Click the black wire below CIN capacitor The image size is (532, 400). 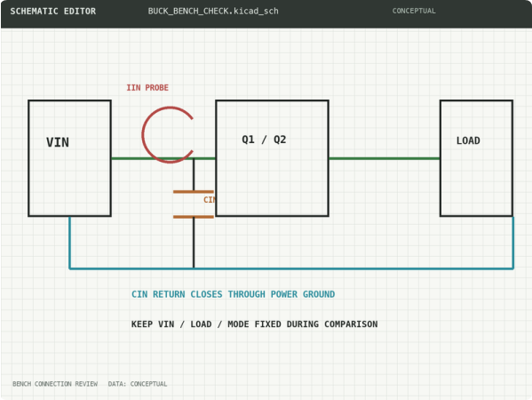pos(194,243)
